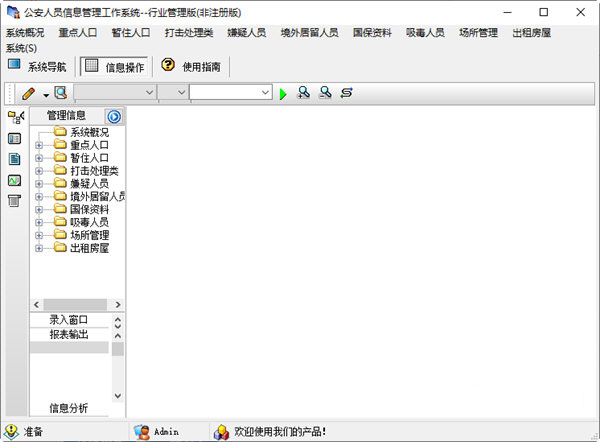Click the tree structure icon in left sidebar
Image resolution: width=600 pixels, height=442 pixels.
(15, 117)
